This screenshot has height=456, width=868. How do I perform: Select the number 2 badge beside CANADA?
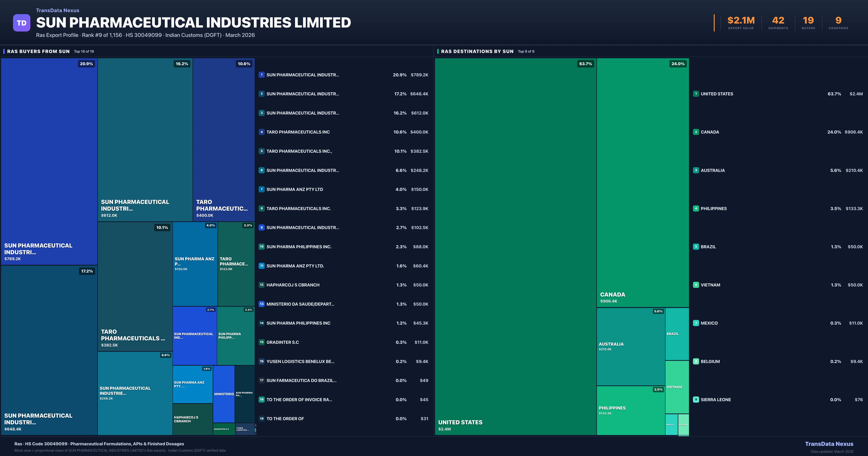tap(696, 132)
